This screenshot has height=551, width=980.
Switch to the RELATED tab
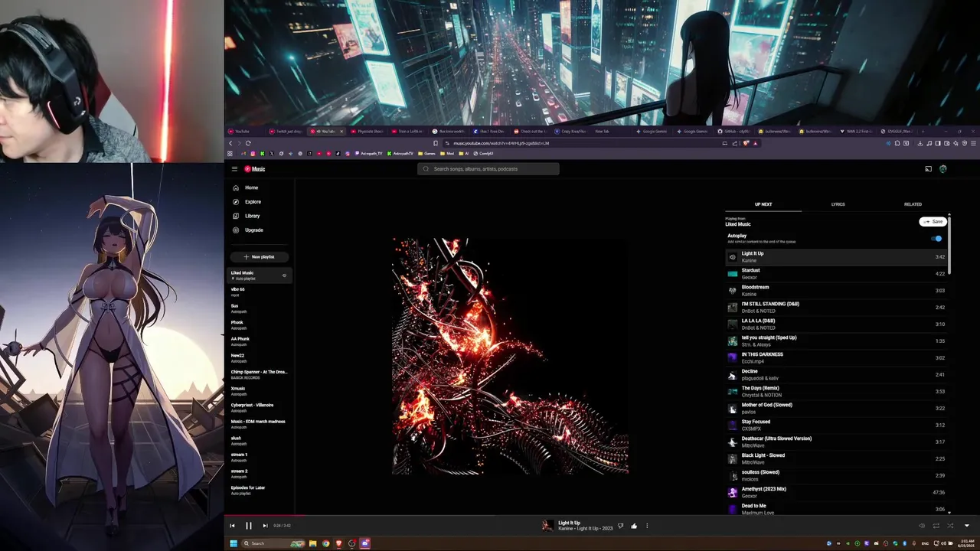(x=913, y=204)
